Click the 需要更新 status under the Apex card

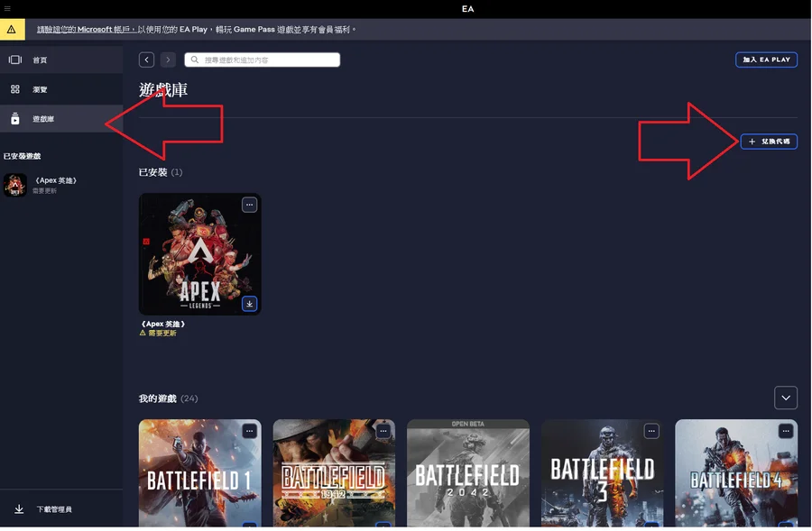(158, 334)
